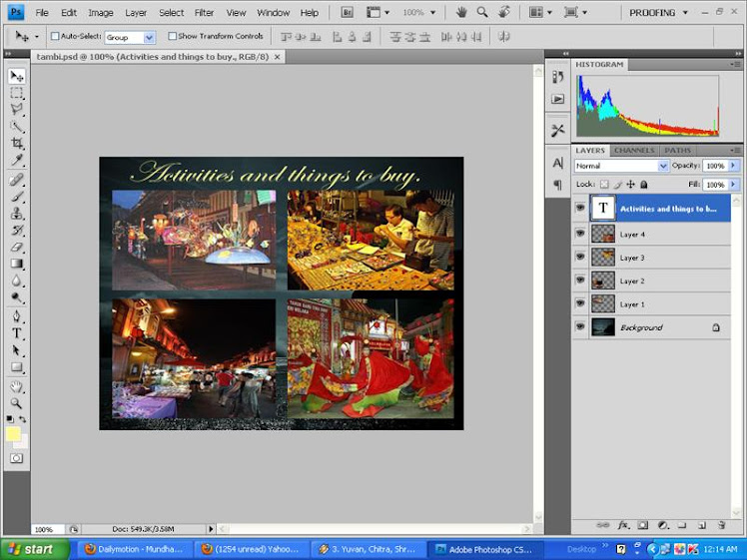Viewport: 747px width, 560px height.
Task: Open the Auto-Select Group dropdown
Action: tap(149, 37)
